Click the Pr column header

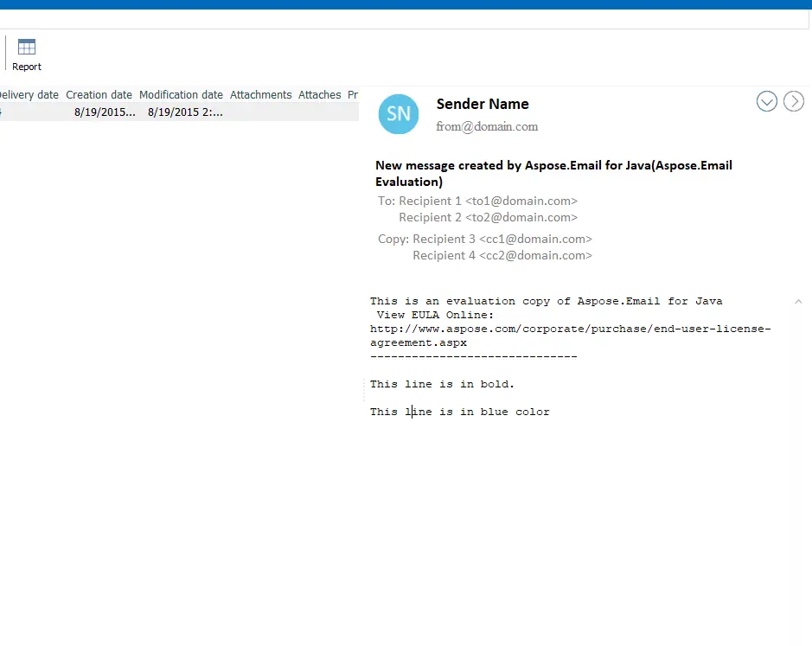(353, 94)
